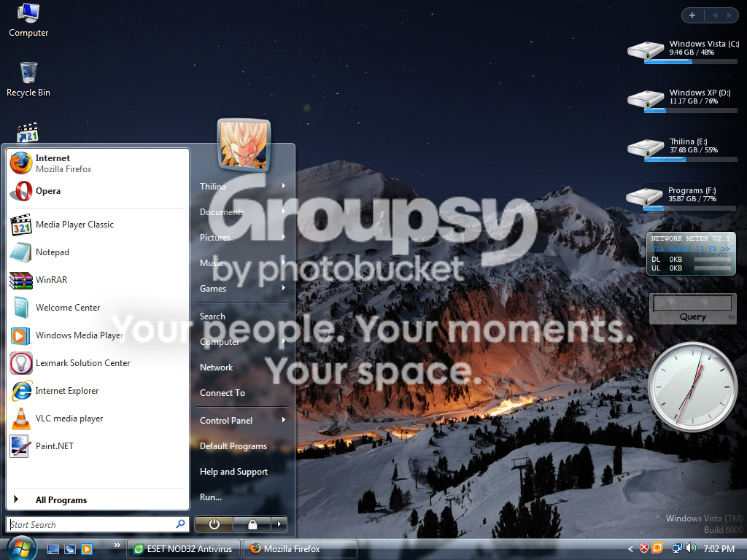Click the orange tray icon
This screenshot has height=560, width=747.
(x=657, y=548)
